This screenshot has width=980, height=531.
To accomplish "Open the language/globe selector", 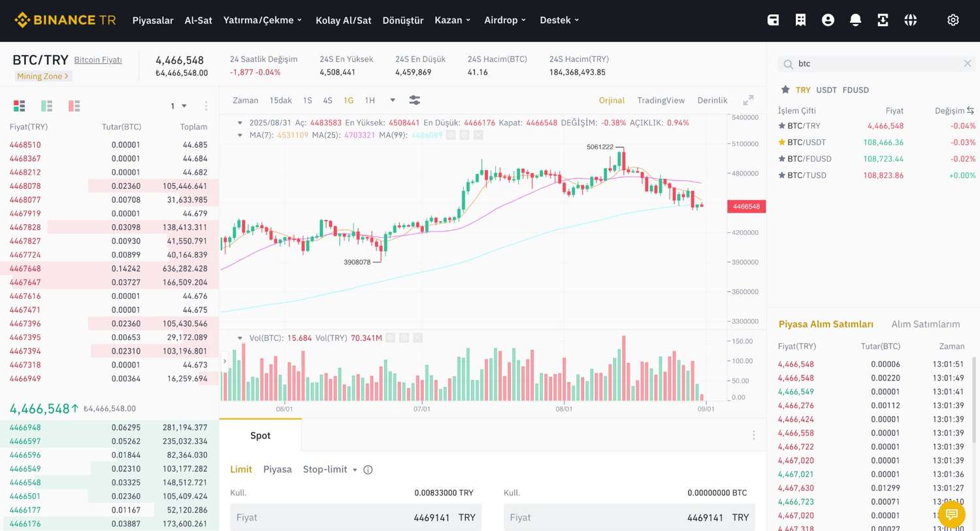I will coord(910,20).
